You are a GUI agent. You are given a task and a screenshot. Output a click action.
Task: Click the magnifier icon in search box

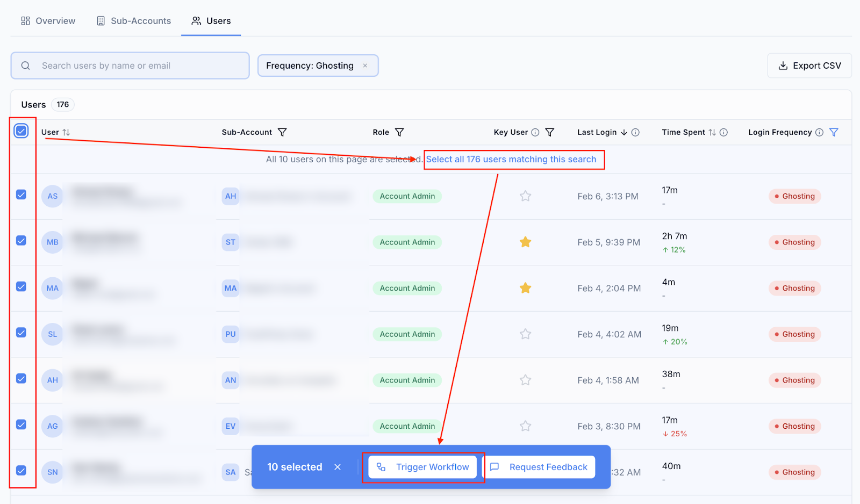click(25, 66)
